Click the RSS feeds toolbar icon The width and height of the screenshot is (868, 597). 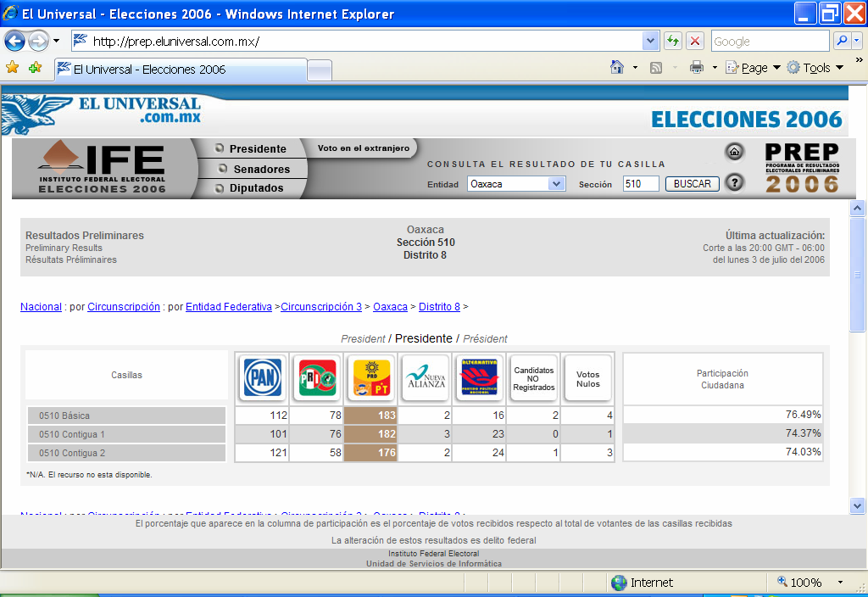(656, 68)
